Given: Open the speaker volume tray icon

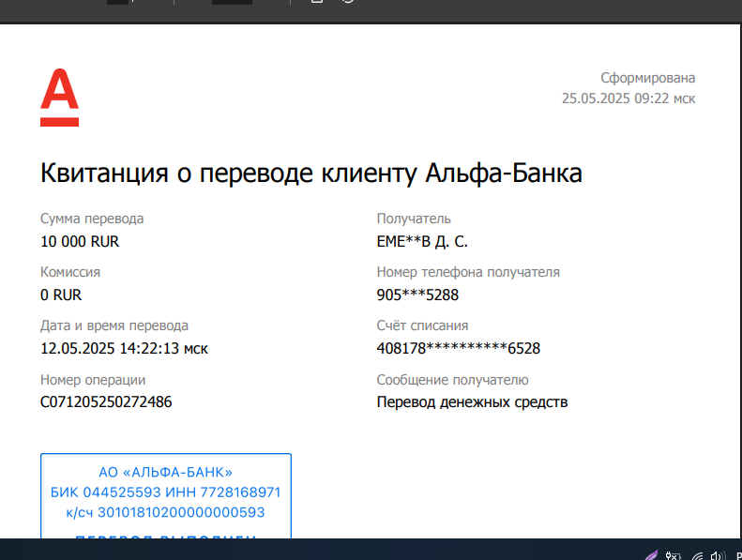Looking at the screenshot, I should (717, 555).
